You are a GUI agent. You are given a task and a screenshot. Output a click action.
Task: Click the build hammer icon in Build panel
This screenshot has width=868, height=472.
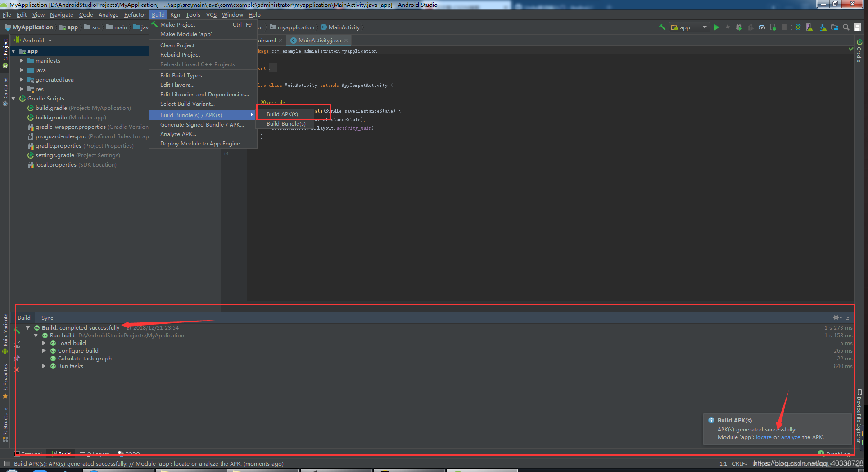17,331
